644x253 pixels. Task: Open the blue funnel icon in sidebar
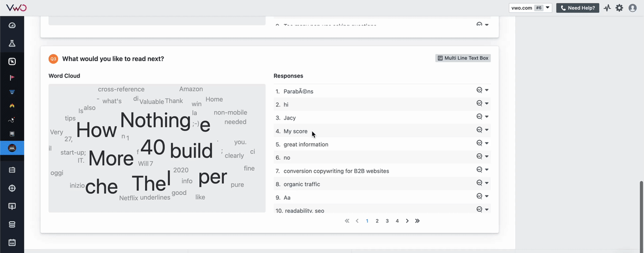coord(12,92)
